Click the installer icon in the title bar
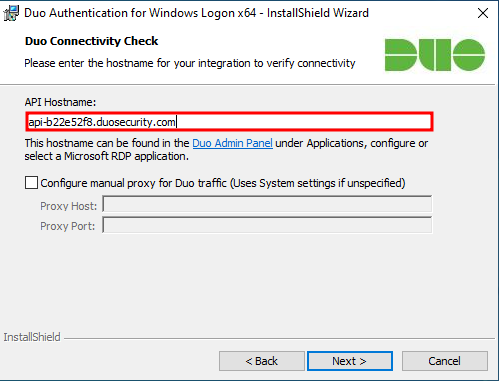The width and height of the screenshot is (499, 381). click(x=11, y=13)
